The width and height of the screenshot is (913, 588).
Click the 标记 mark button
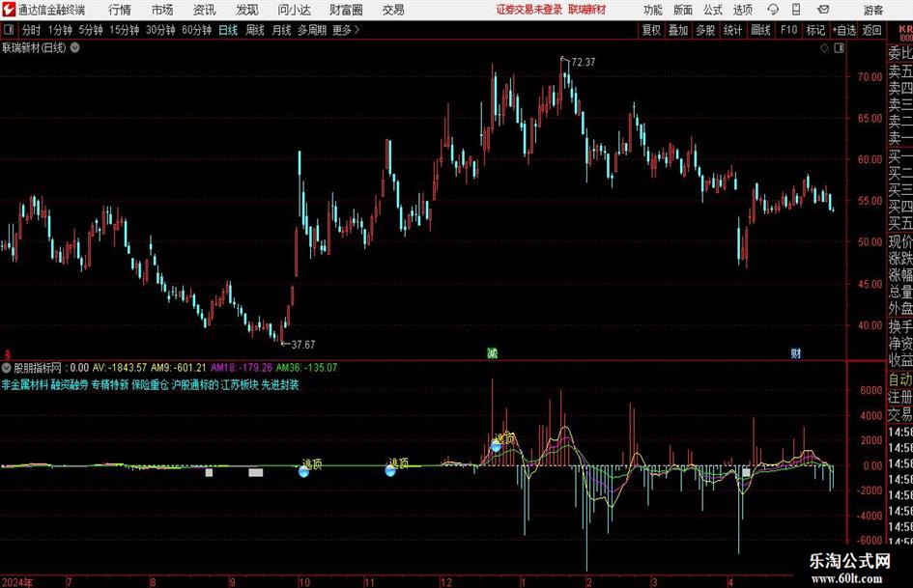click(x=815, y=30)
